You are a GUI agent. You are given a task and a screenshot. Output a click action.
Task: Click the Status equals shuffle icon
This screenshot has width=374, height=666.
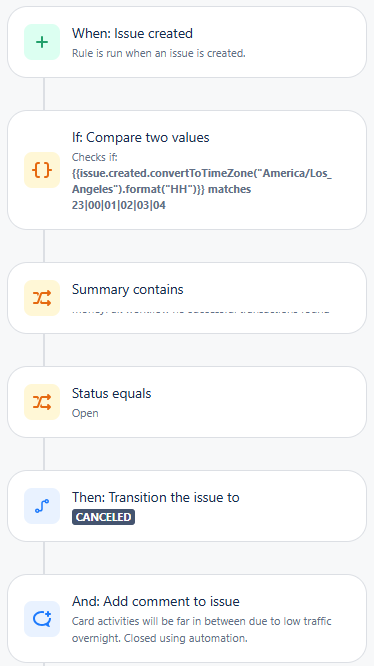click(42, 402)
